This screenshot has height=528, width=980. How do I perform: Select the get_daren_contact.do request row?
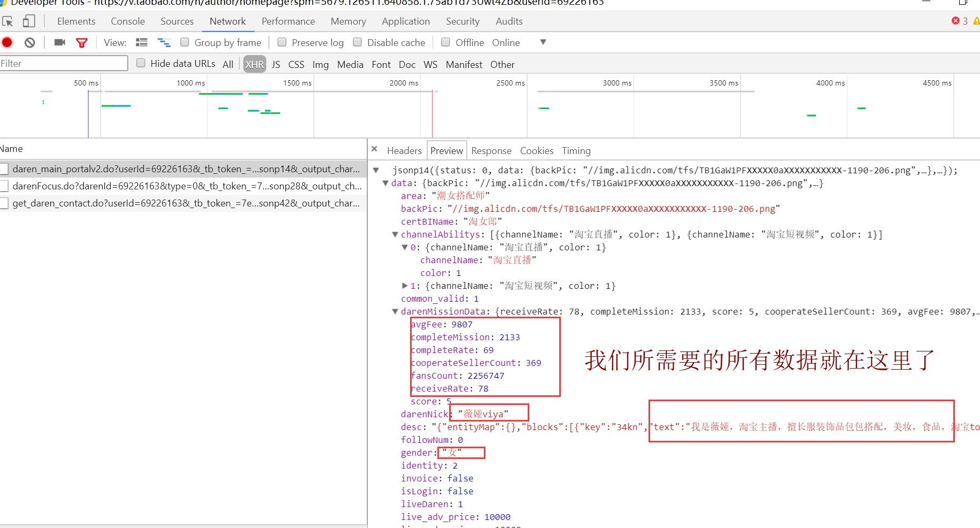pyautogui.click(x=183, y=203)
